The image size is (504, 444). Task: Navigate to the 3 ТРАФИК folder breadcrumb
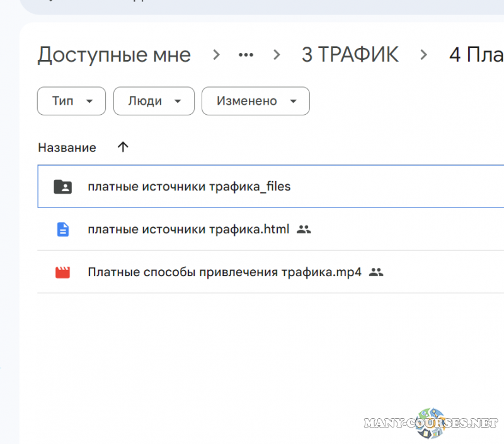(x=350, y=55)
